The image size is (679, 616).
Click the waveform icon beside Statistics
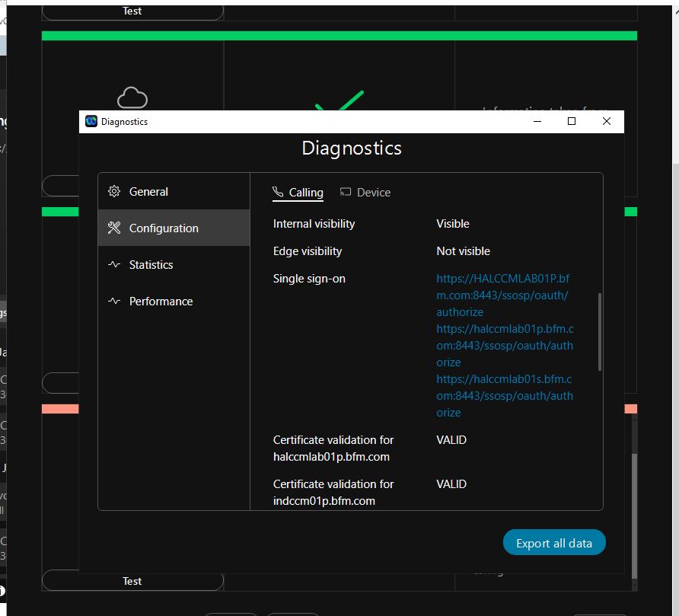(114, 265)
